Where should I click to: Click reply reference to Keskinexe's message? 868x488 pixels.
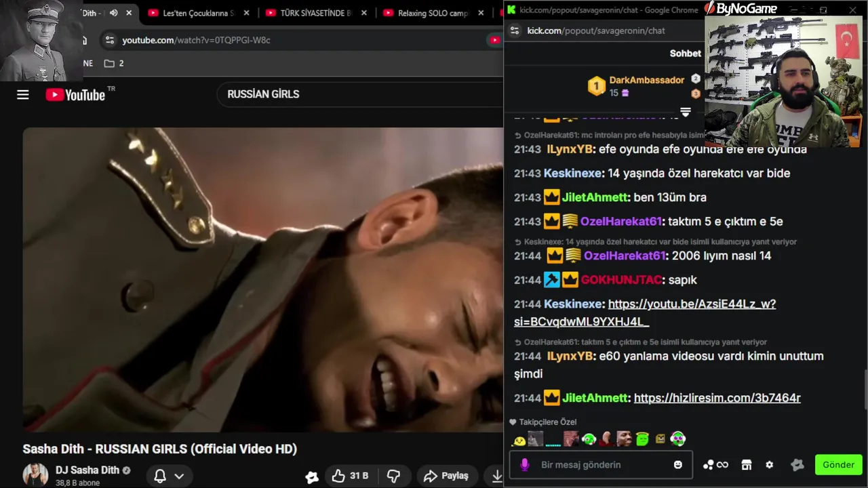tap(656, 242)
